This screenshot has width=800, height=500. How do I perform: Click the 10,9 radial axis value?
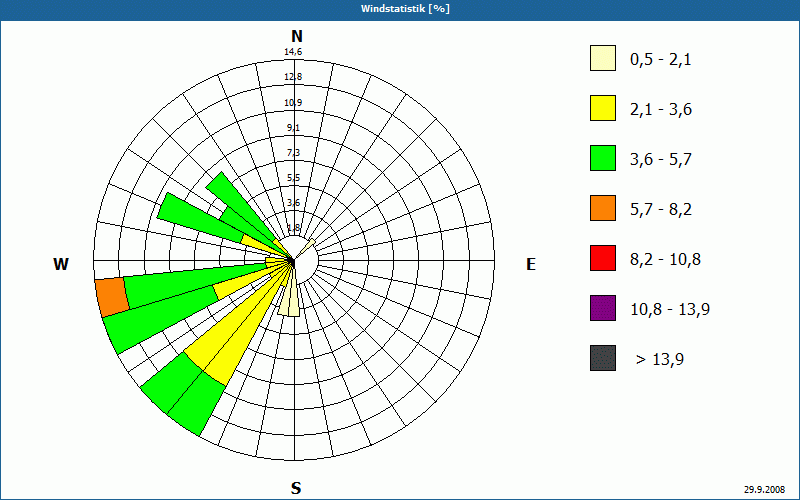coord(293,103)
